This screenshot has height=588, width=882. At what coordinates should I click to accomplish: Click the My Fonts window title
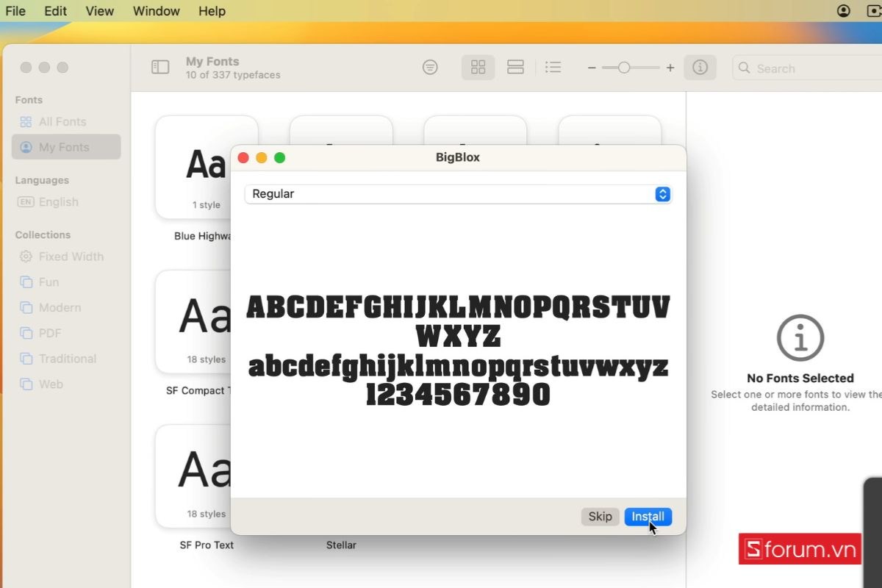point(212,62)
